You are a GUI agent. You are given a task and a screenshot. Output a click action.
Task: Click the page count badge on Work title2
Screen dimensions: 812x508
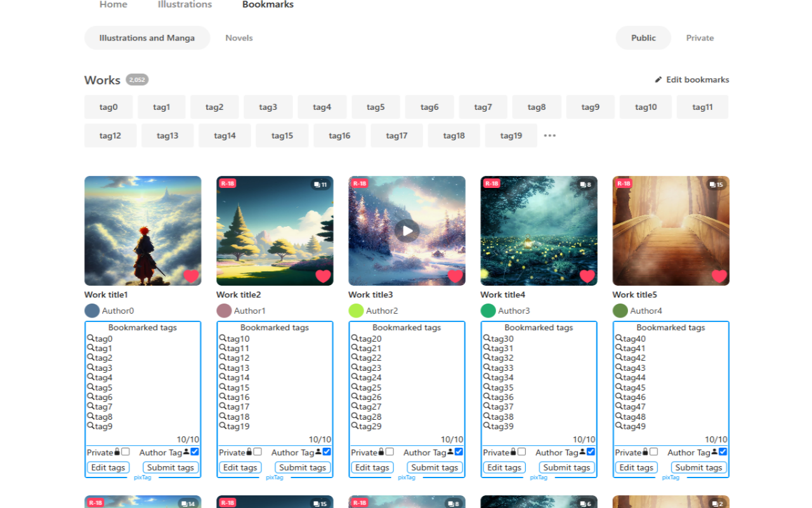pyautogui.click(x=320, y=185)
